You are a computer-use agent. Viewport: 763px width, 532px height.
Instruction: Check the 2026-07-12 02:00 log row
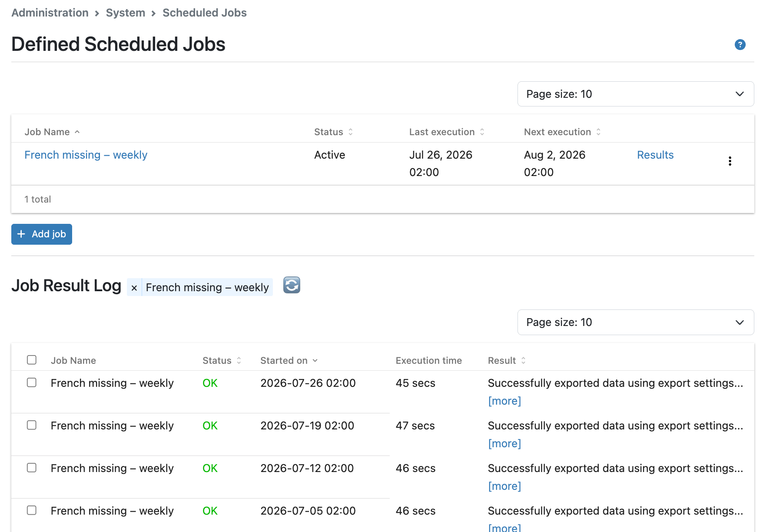click(32, 468)
